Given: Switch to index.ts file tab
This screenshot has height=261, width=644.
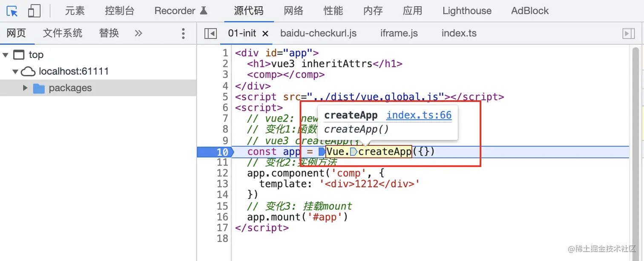Looking at the screenshot, I should pos(459,33).
